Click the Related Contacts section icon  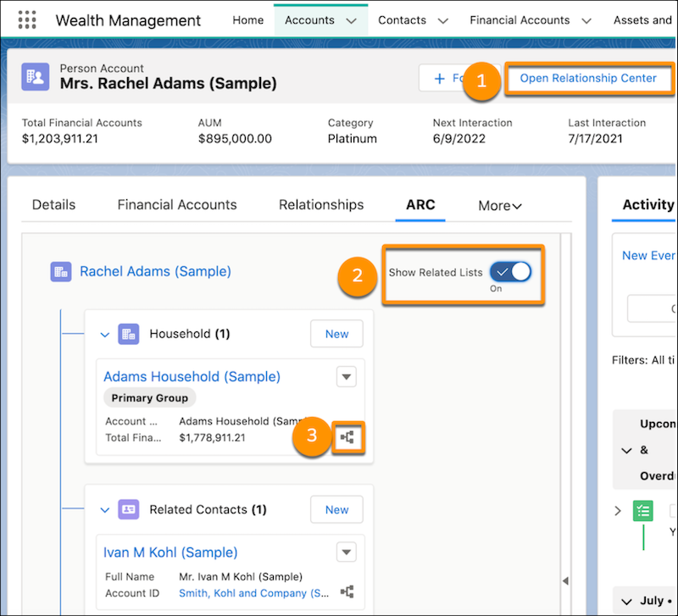click(128, 509)
